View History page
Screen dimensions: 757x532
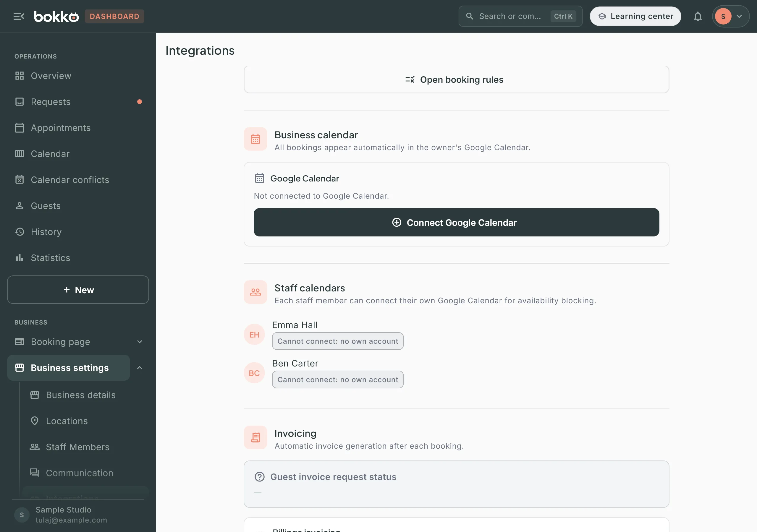78,232
